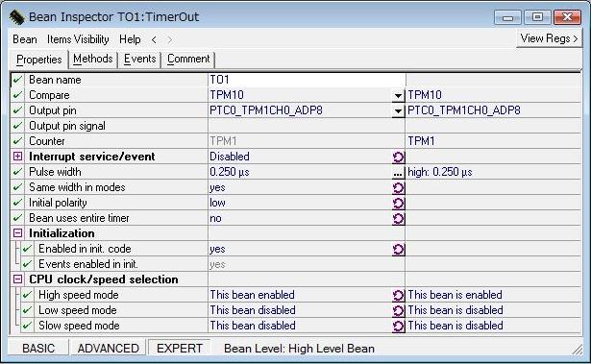Cycle value icon for Bean uses entire timer

point(398,219)
